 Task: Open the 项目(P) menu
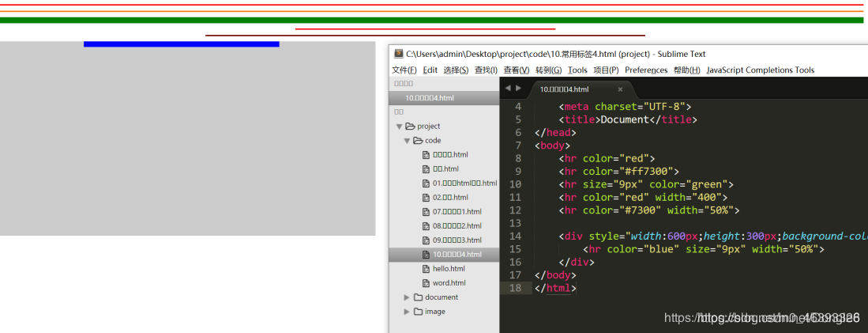tap(606, 70)
